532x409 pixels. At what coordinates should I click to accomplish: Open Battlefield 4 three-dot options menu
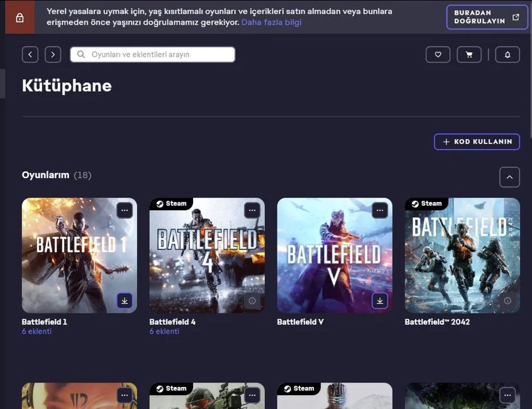[252, 210]
